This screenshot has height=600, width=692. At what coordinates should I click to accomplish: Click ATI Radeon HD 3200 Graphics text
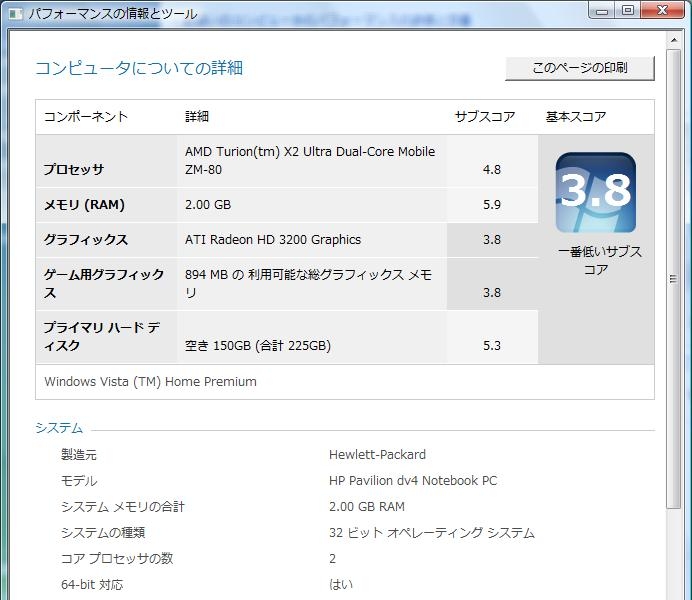(x=273, y=240)
